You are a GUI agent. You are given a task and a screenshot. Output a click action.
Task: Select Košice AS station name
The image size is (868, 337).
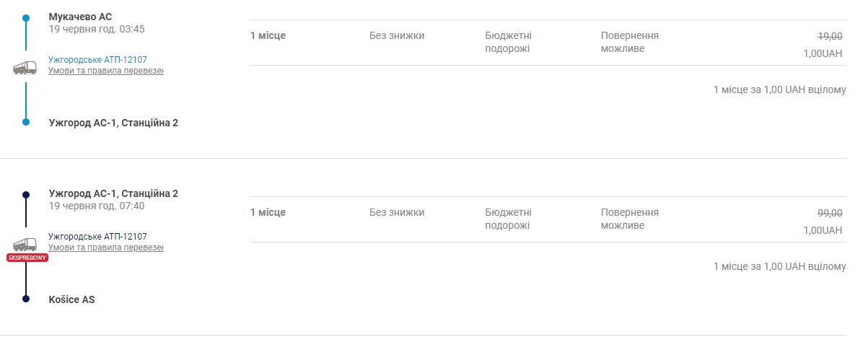tap(71, 299)
